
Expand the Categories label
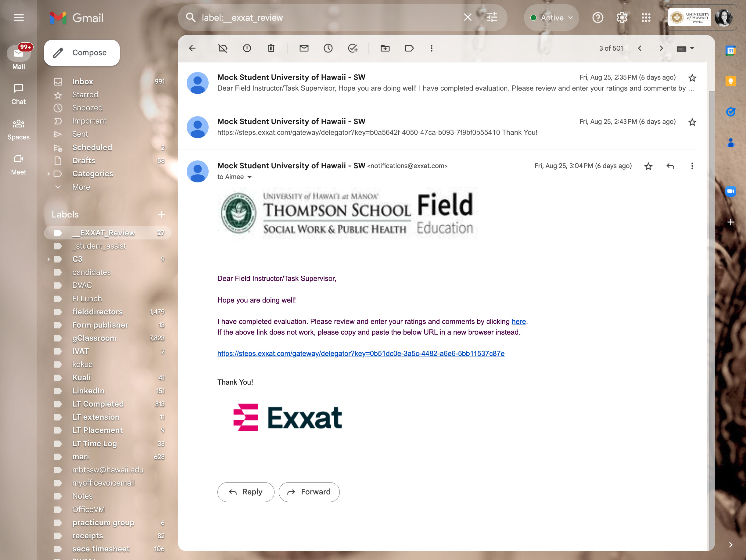tap(48, 174)
